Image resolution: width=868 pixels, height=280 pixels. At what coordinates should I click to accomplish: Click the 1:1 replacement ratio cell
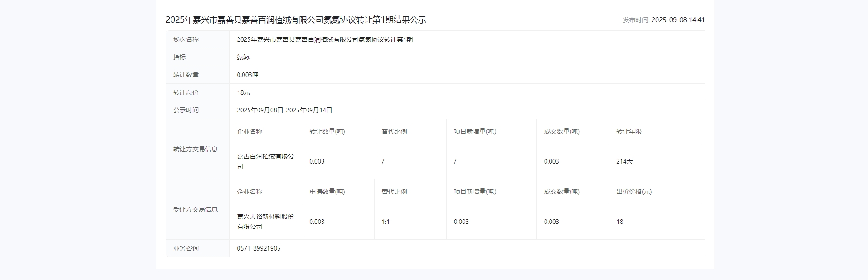(x=385, y=222)
